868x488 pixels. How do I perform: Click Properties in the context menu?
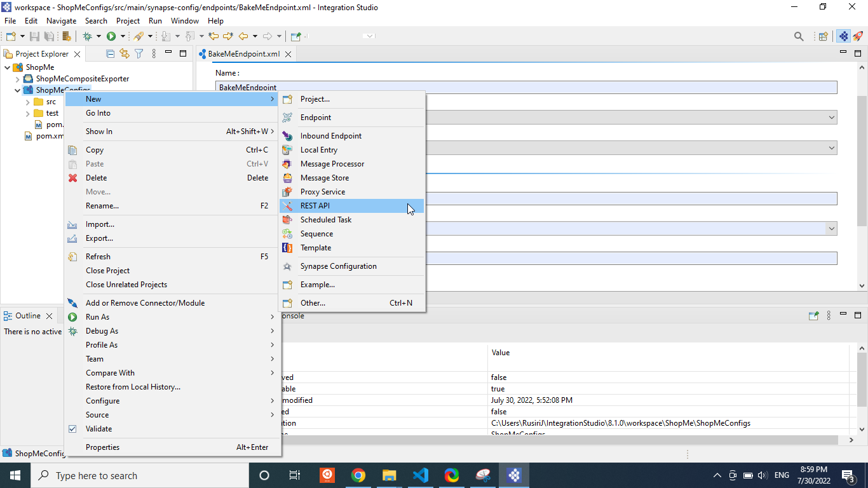(173, 447)
